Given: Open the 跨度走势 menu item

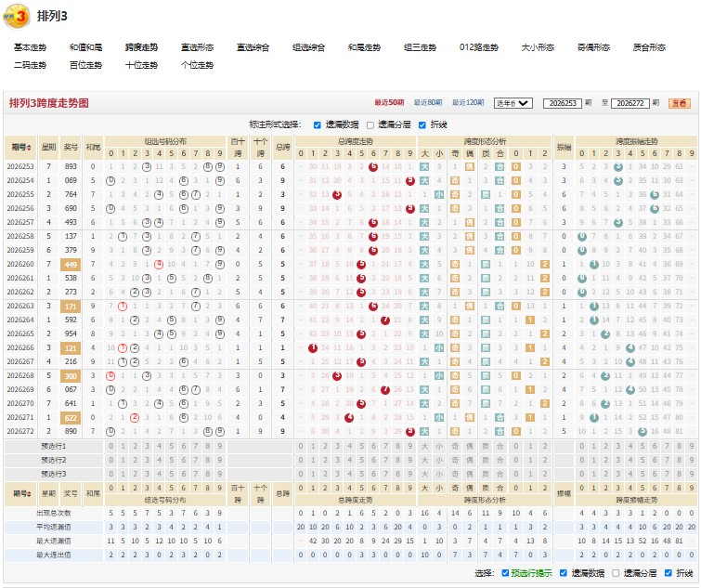Looking at the screenshot, I should pos(141,47).
